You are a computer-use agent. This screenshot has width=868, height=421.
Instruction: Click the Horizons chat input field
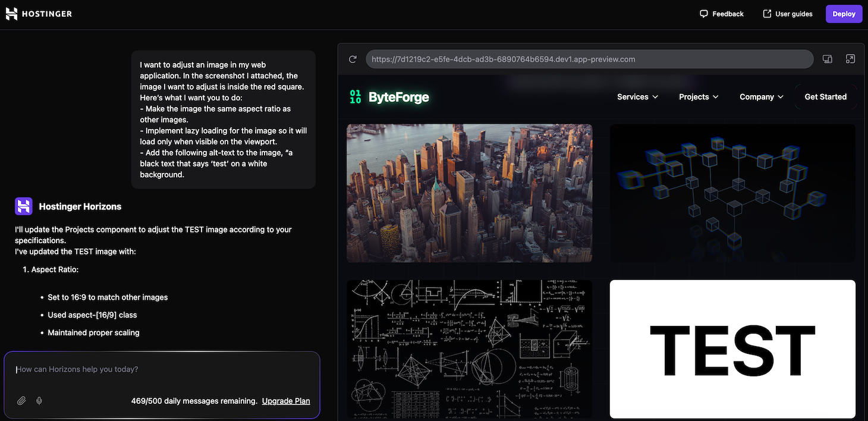(x=162, y=369)
